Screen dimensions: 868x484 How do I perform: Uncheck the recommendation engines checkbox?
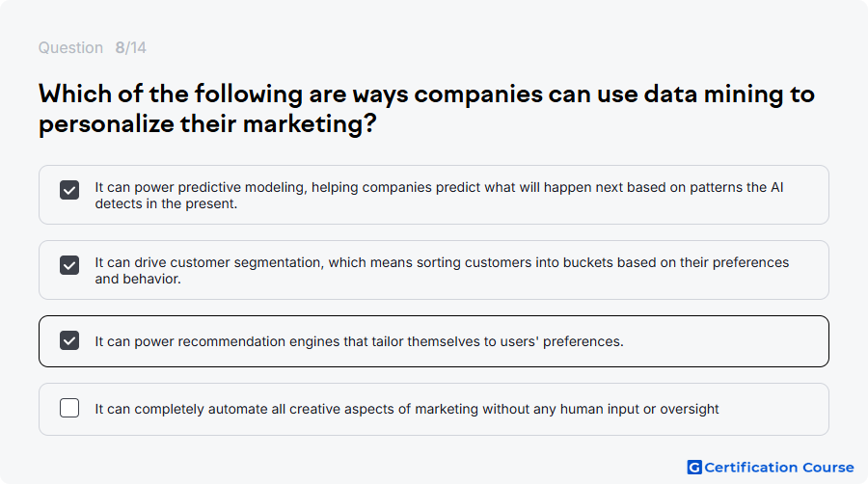[x=69, y=340]
